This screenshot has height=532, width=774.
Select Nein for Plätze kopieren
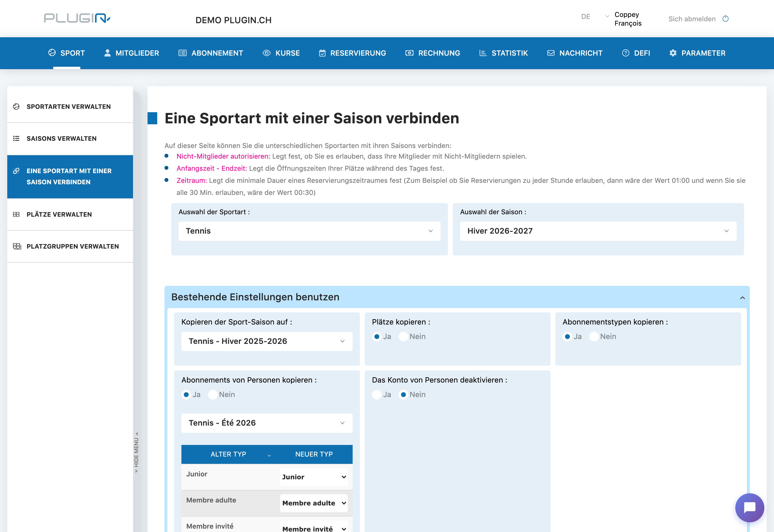[403, 337]
